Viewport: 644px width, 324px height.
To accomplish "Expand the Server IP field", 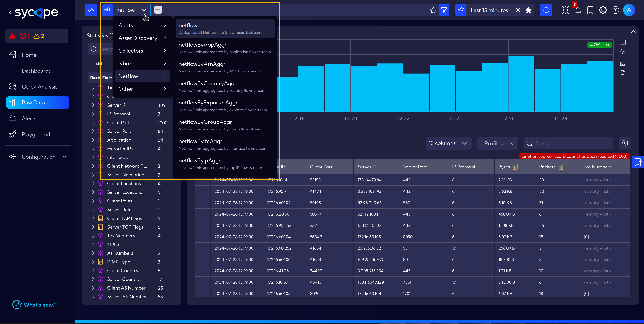I will click(93, 105).
